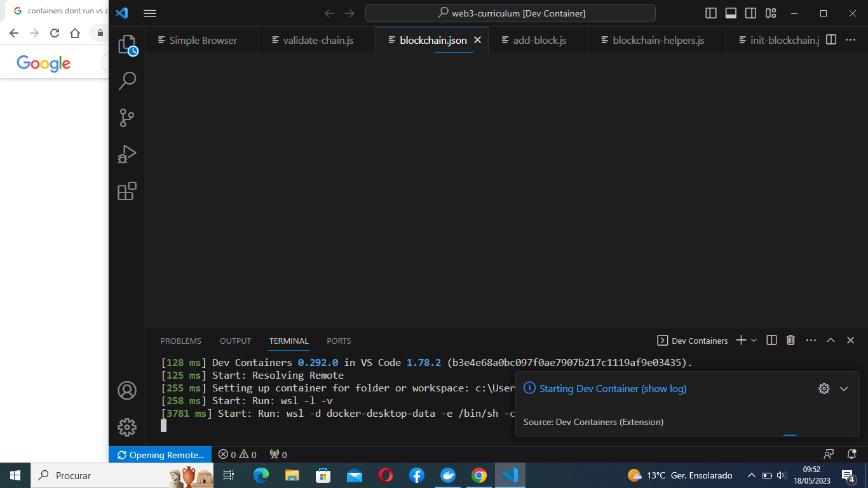
Task: Switch to the OUTPUT panel tab
Action: click(234, 341)
